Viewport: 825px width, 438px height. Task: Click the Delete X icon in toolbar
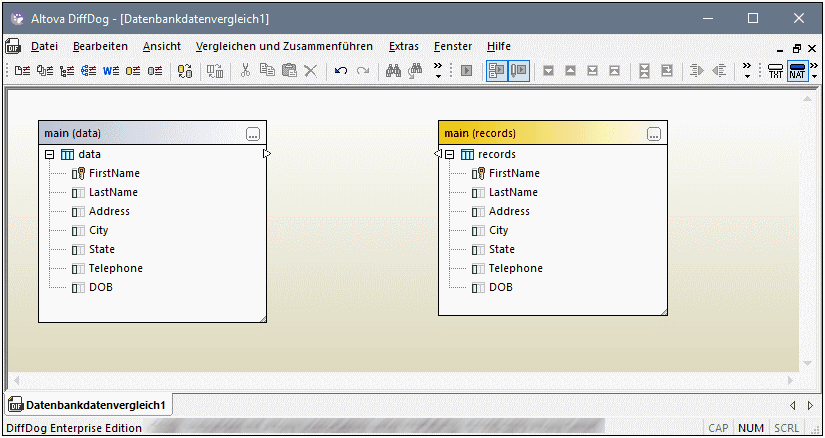pos(311,71)
